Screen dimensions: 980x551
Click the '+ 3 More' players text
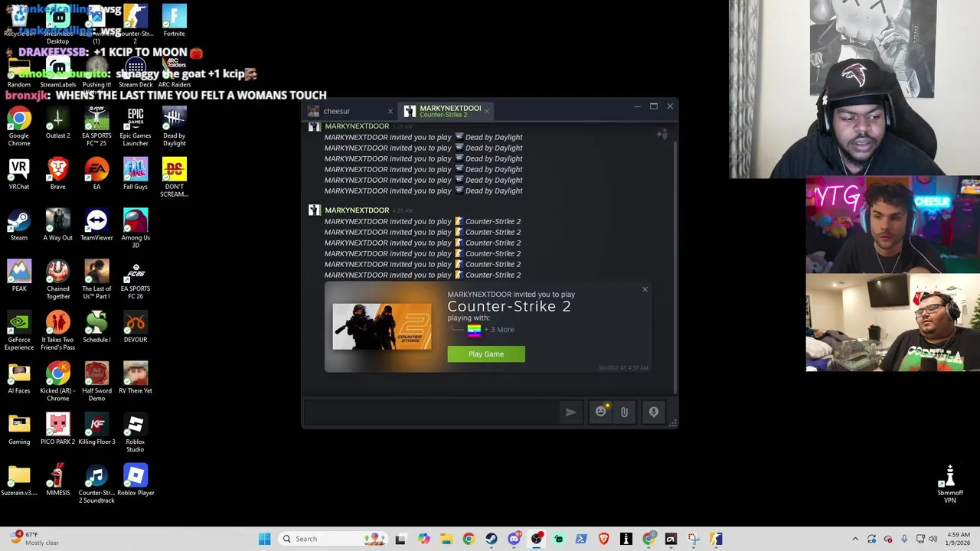point(499,330)
